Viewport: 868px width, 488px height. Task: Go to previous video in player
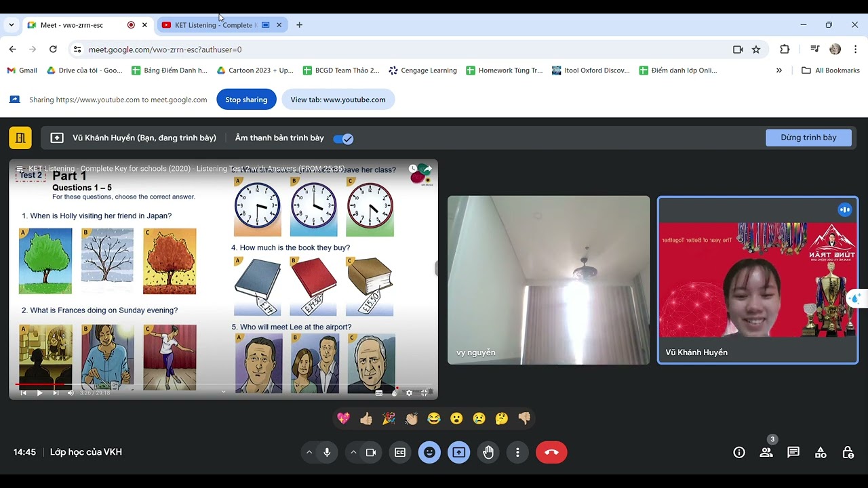pos(23,392)
